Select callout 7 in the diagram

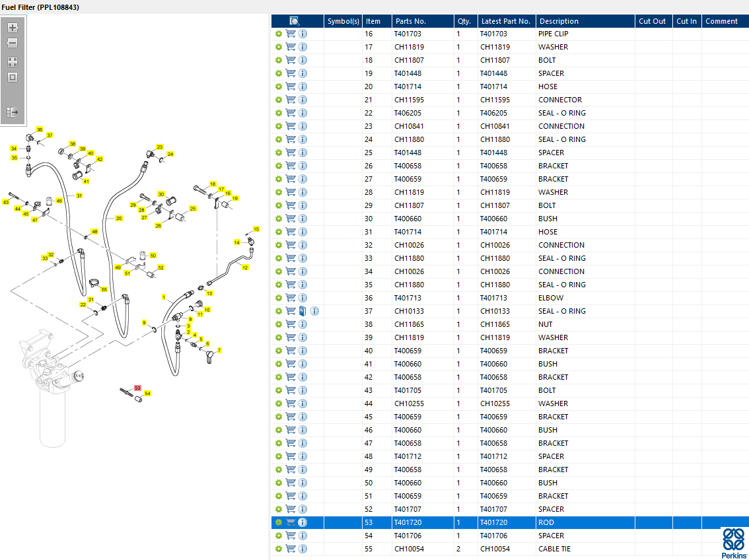[219, 350]
